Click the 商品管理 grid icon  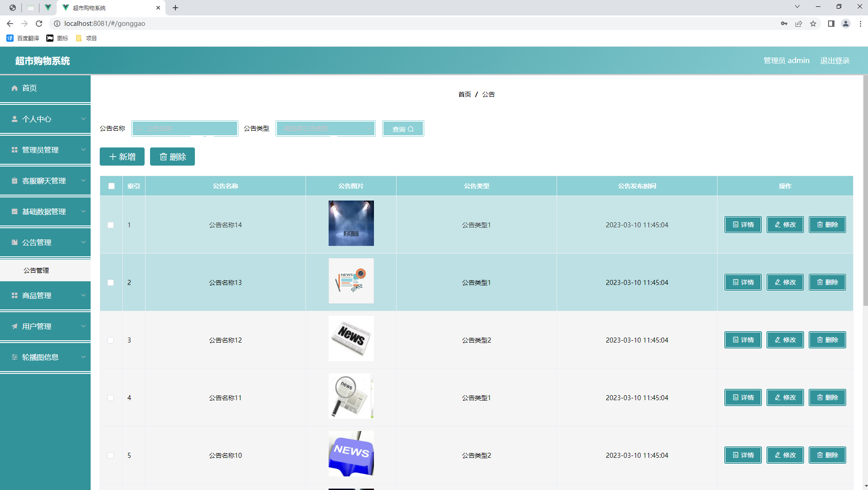click(14, 295)
